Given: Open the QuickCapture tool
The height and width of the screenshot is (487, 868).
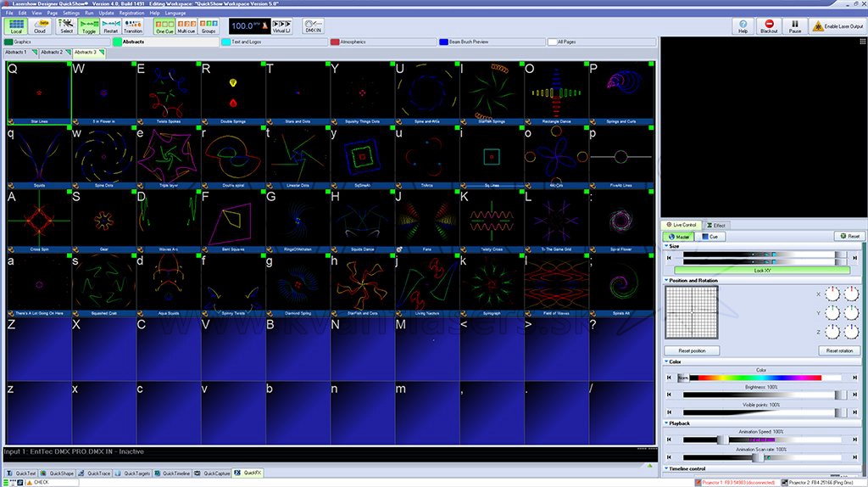Looking at the screenshot, I should 212,473.
